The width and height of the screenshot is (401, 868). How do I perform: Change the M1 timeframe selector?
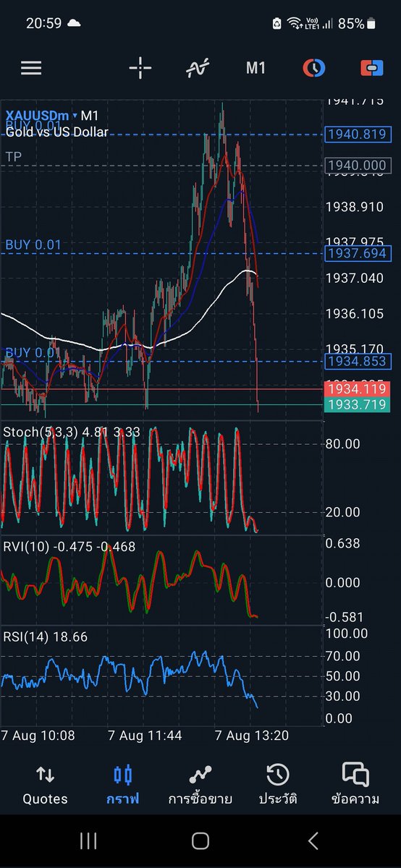click(256, 68)
